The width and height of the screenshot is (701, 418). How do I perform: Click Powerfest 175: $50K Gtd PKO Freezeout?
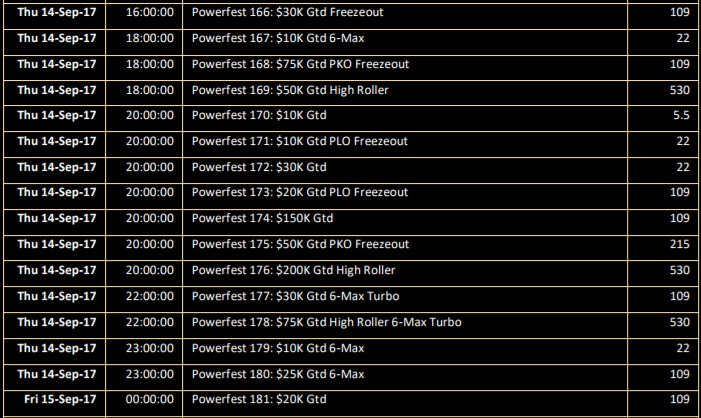[300, 244]
